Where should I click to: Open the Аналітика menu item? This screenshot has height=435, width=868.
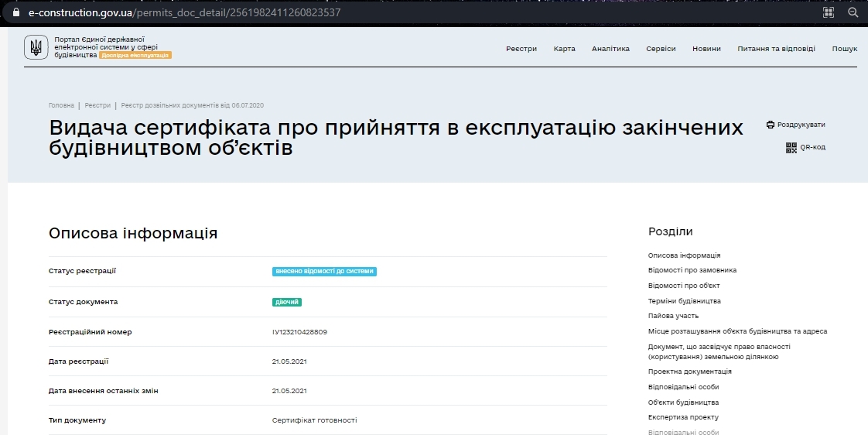point(610,49)
